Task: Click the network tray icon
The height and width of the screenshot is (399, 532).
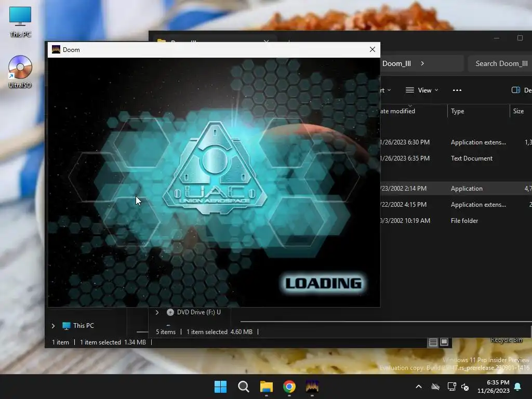Action: pyautogui.click(x=451, y=387)
